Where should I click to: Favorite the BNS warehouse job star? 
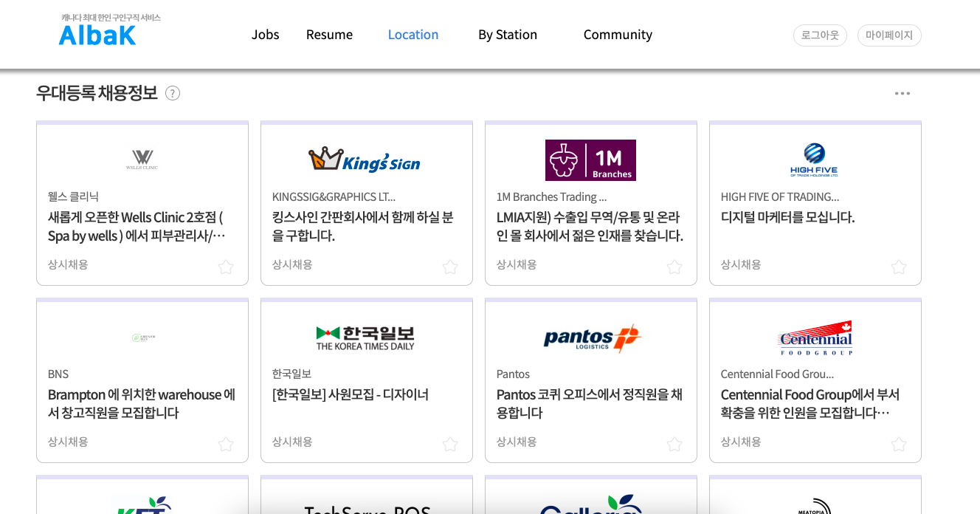coord(226,444)
